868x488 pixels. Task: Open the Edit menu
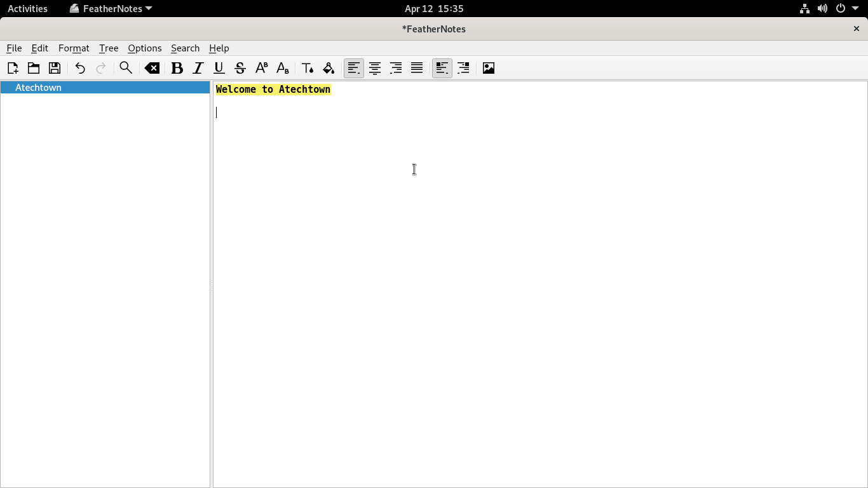tap(39, 48)
